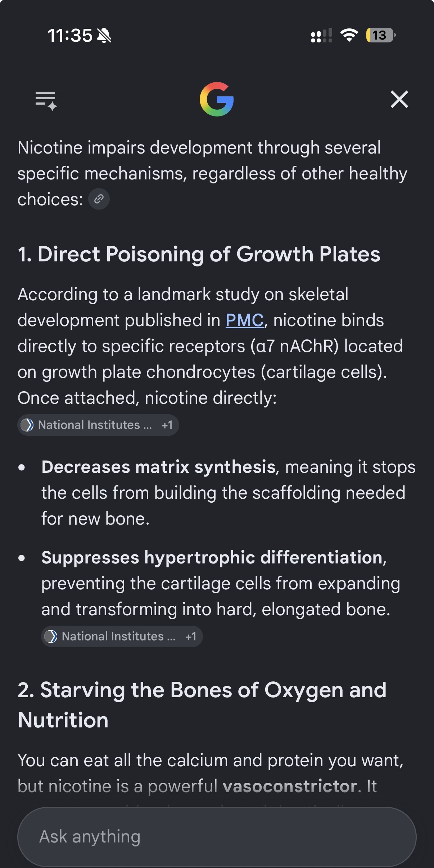Viewport: 434px width, 868px height.
Task: Close the AI mode panel
Action: (x=399, y=99)
